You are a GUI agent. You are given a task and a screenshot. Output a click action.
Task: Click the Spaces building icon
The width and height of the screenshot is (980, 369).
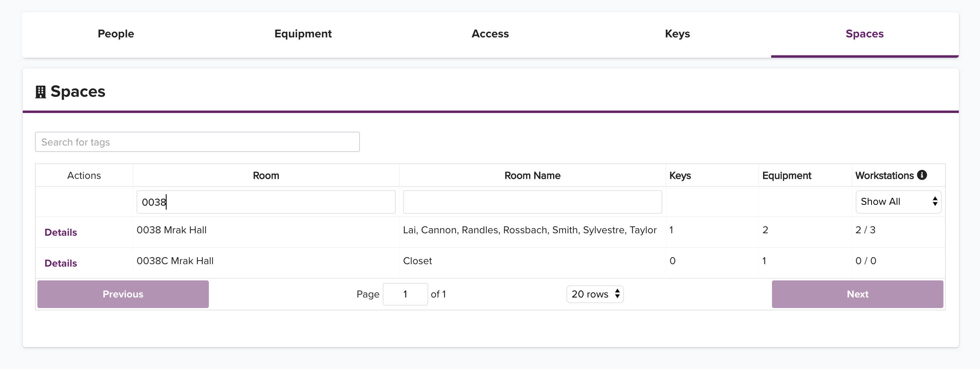(41, 92)
